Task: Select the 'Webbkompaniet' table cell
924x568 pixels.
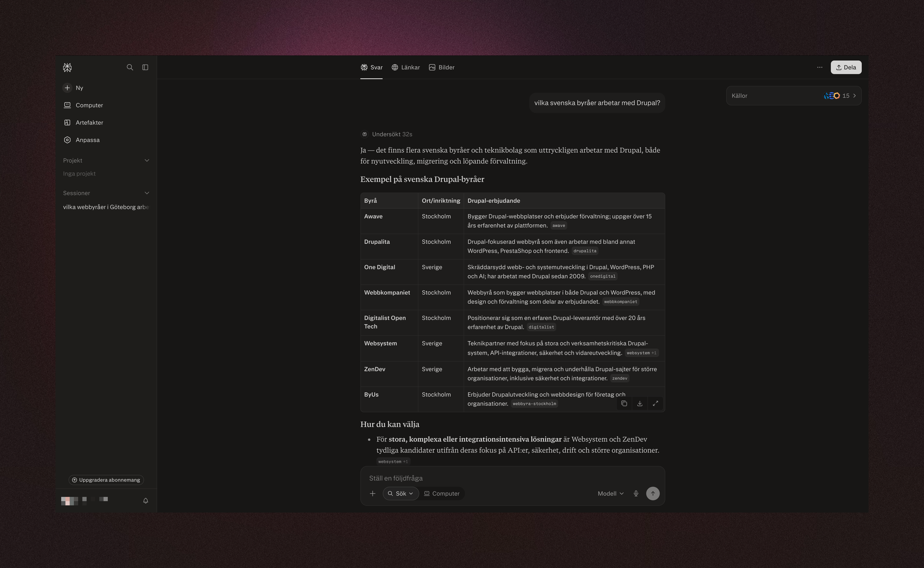Action: click(389, 297)
